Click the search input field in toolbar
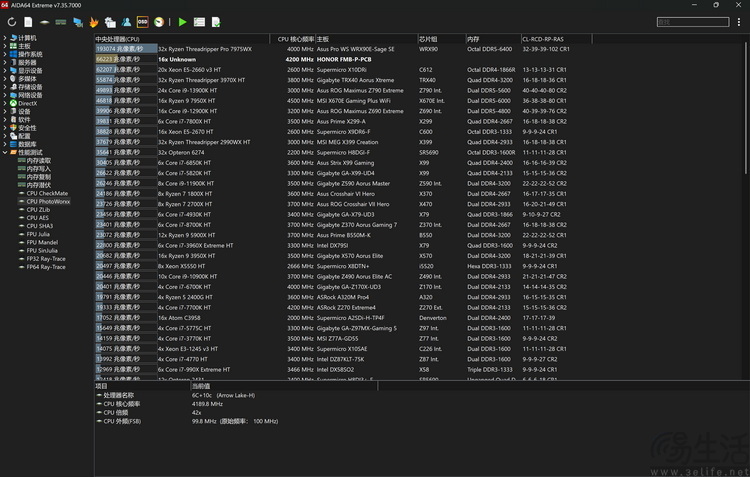750x477 pixels. [x=693, y=22]
